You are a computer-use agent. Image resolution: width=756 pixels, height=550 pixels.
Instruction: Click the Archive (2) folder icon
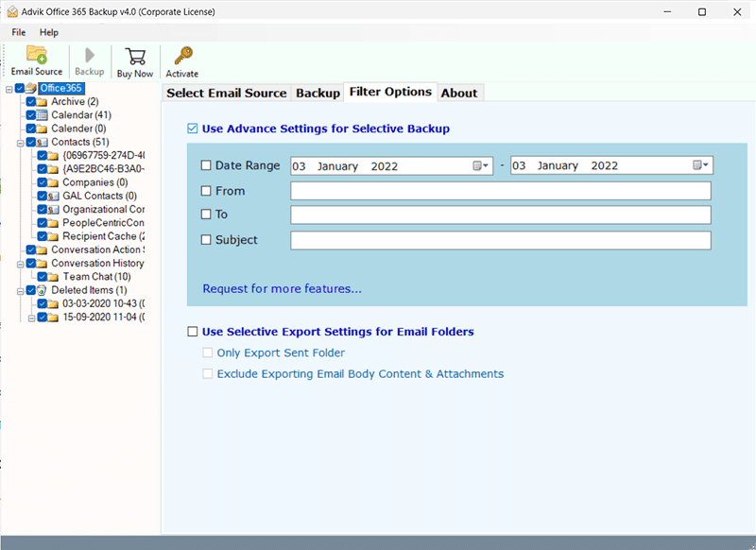[x=42, y=102]
